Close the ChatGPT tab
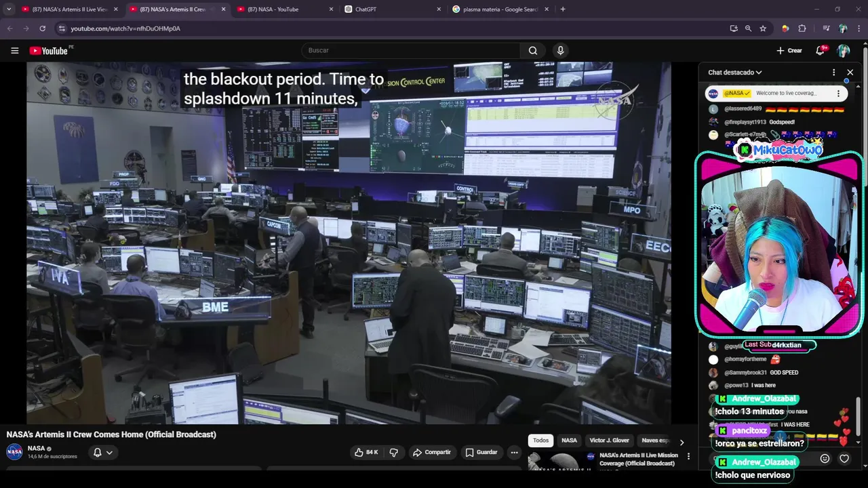This screenshot has height=488, width=868. click(439, 9)
